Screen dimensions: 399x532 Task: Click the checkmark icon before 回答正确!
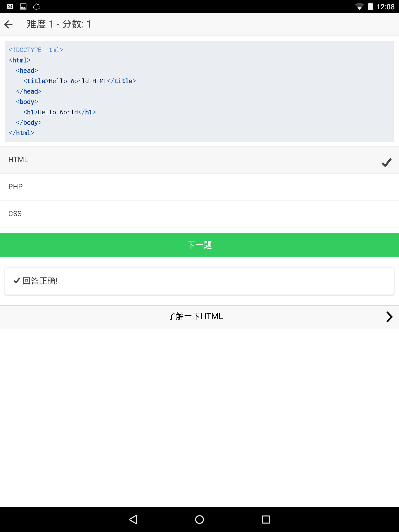click(17, 281)
